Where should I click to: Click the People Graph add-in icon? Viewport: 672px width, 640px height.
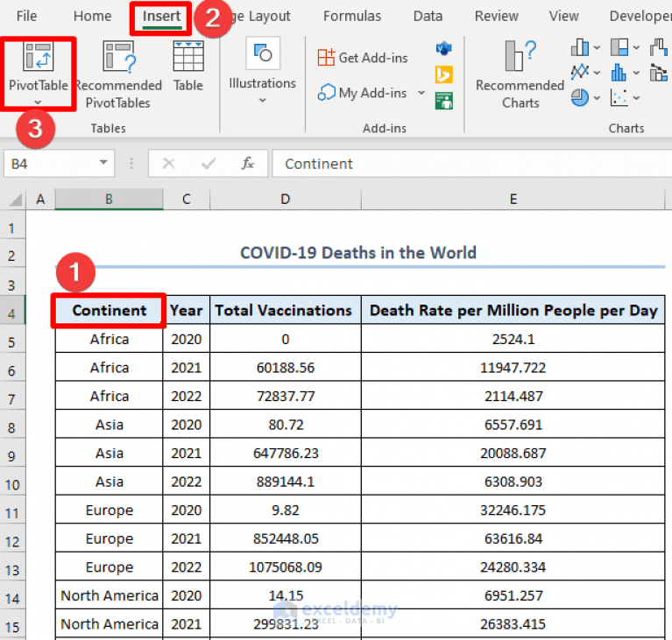click(443, 101)
